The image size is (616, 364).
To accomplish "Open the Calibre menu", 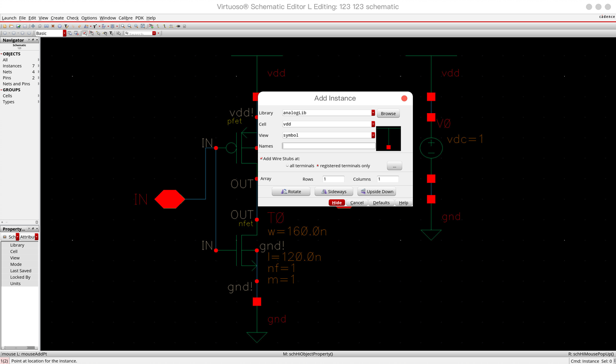I will coord(126,18).
